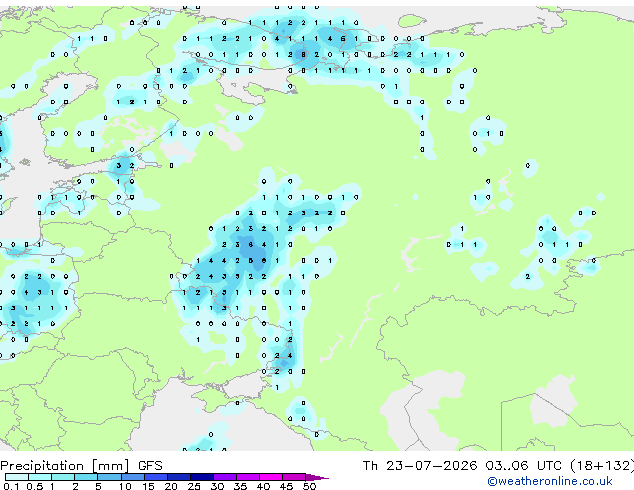Image resolution: width=634 pixels, height=490 pixels.
Task: Click the 'Precipitation [mm] GFS' title
Action: coord(81,466)
